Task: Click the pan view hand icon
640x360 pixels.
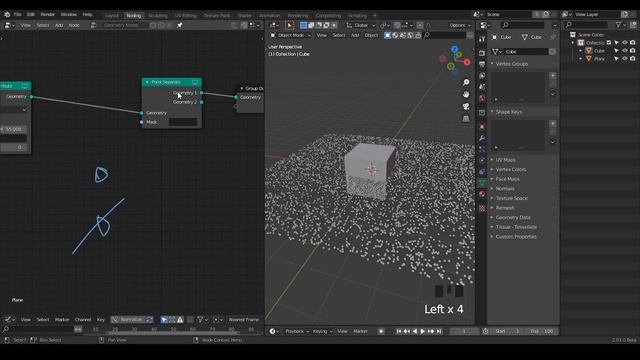Action: [466, 94]
